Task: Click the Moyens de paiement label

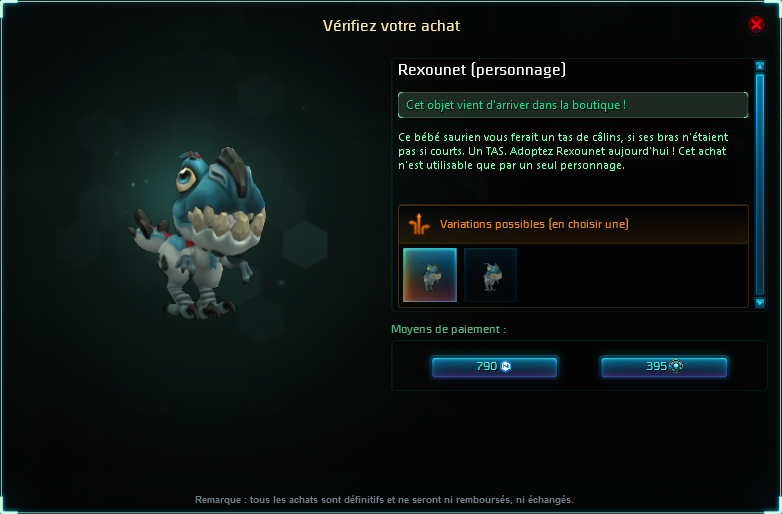Action: (448, 330)
